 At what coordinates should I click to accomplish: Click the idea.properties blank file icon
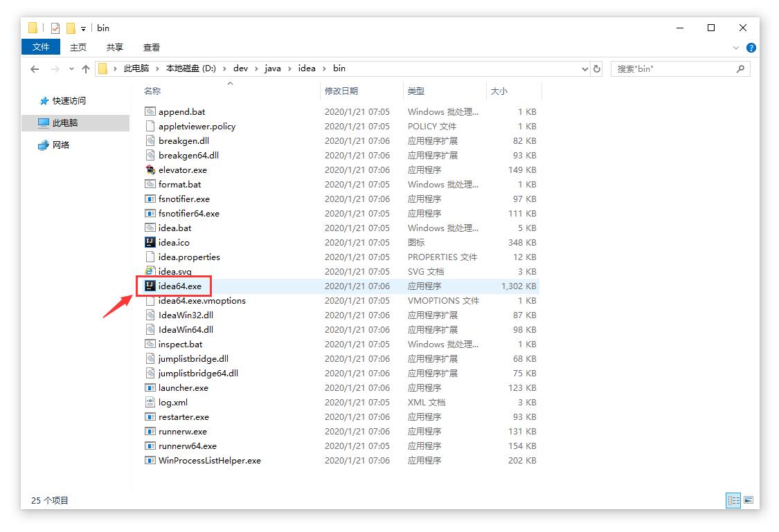[150, 257]
